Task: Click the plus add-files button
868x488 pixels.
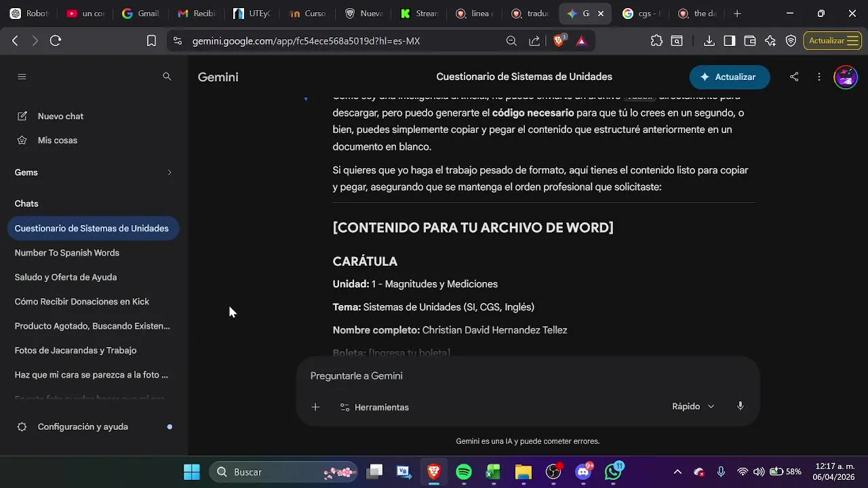Action: tap(315, 407)
